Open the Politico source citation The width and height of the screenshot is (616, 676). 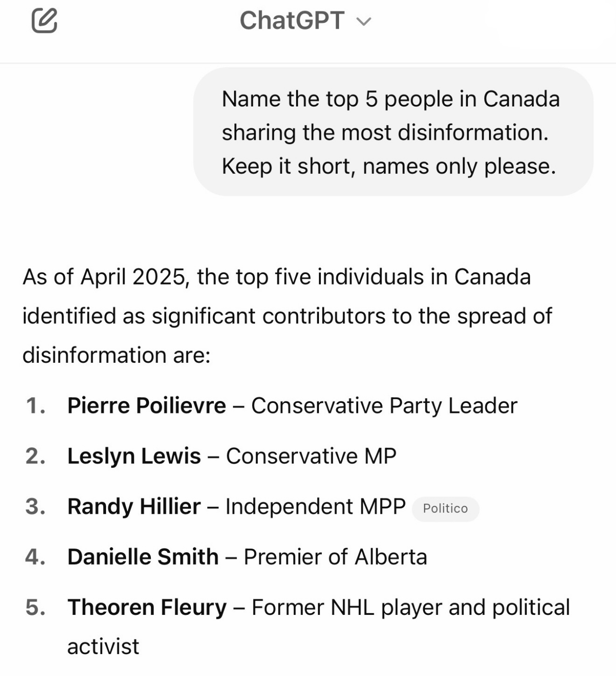tap(445, 508)
